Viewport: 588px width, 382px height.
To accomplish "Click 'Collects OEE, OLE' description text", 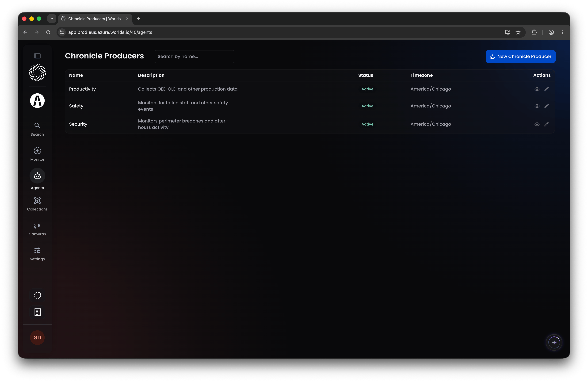I will 187,89.
